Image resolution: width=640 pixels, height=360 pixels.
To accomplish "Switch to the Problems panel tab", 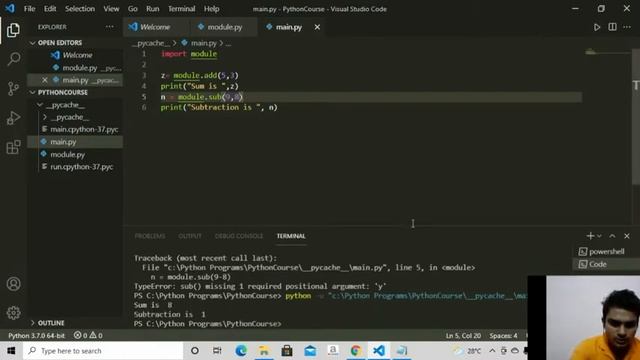I will pyautogui.click(x=150, y=236).
